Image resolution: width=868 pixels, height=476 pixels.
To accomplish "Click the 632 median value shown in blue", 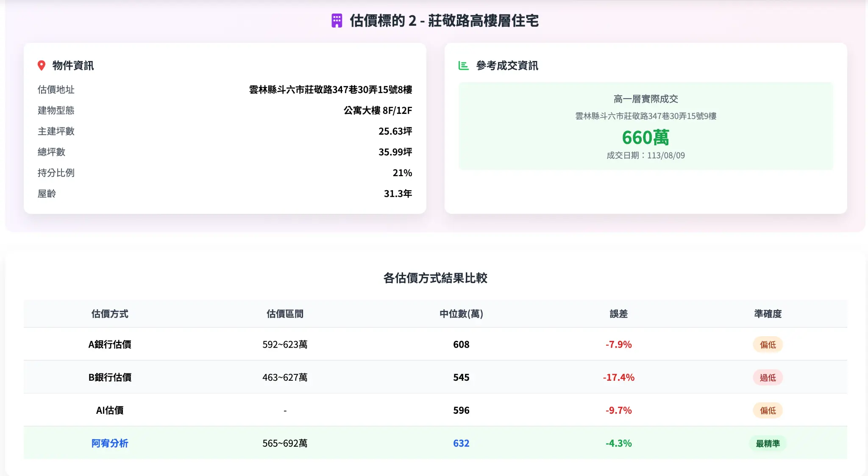I will point(461,443).
